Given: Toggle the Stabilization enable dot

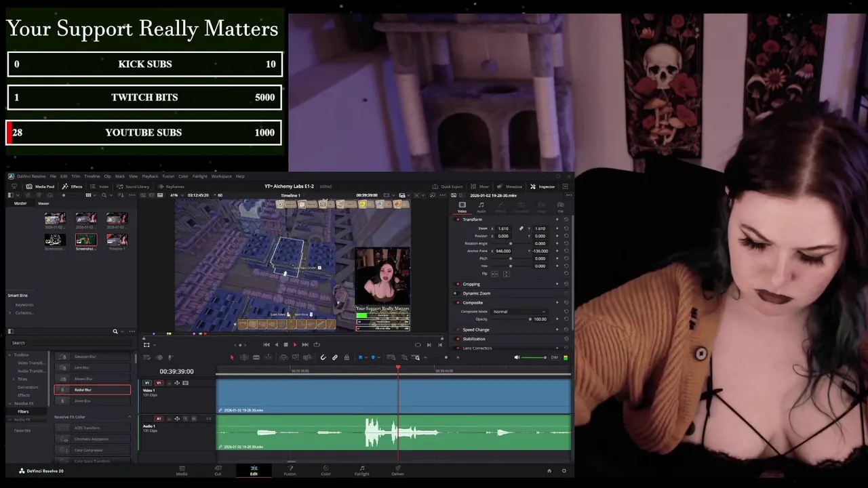Looking at the screenshot, I should coord(458,339).
